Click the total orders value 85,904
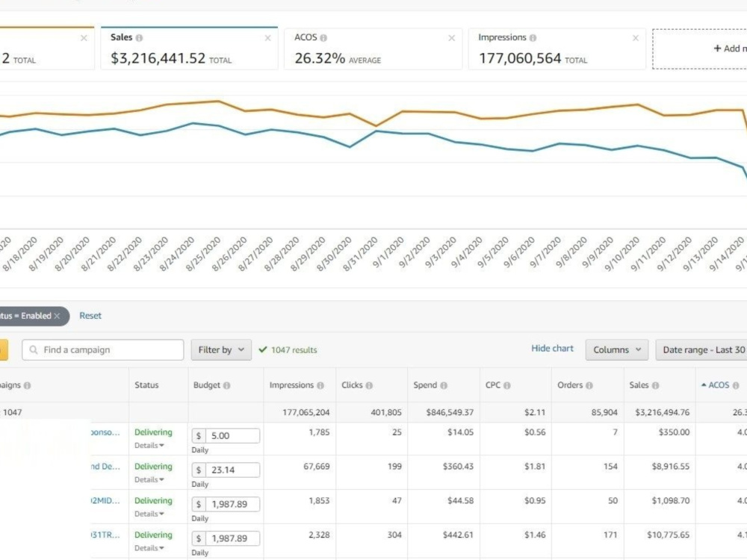This screenshot has width=747, height=560. (604, 412)
